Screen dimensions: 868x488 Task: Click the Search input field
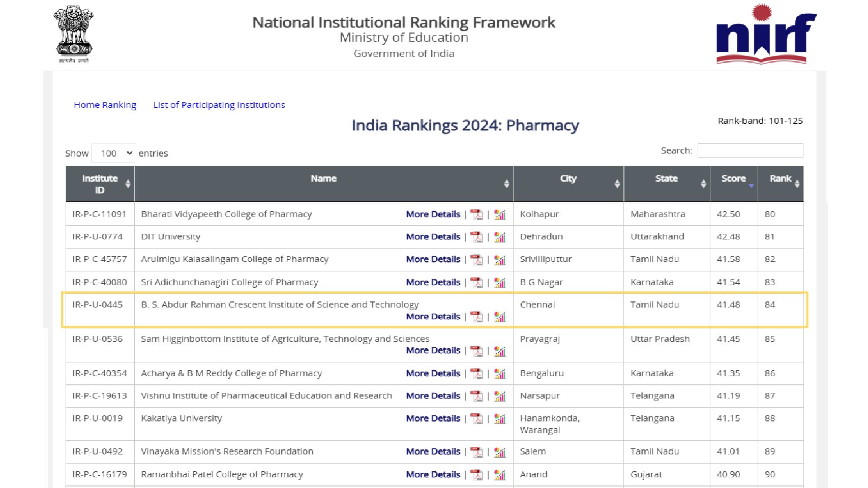[750, 150]
